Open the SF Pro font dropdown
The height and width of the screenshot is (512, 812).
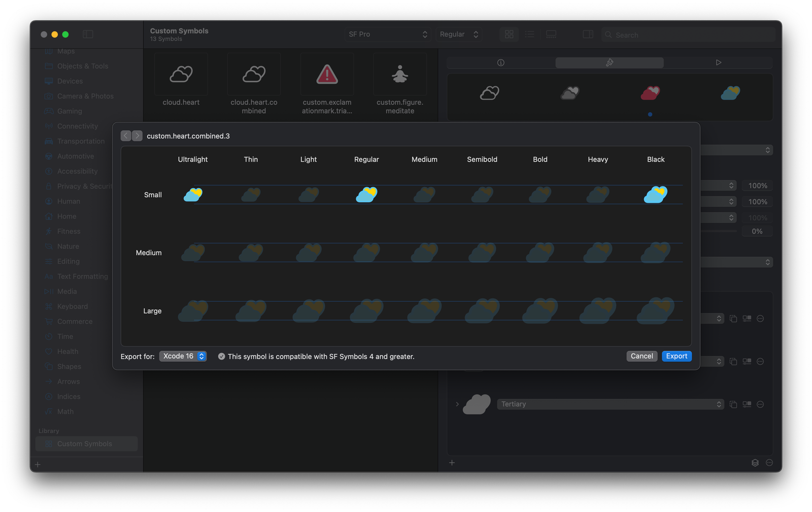pos(388,34)
